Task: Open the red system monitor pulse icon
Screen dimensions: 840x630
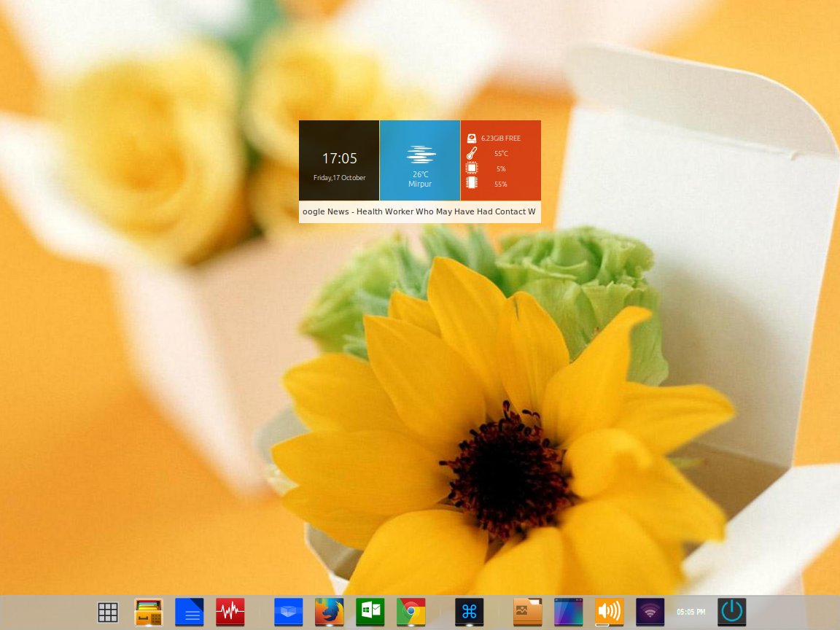Action: [x=230, y=612]
